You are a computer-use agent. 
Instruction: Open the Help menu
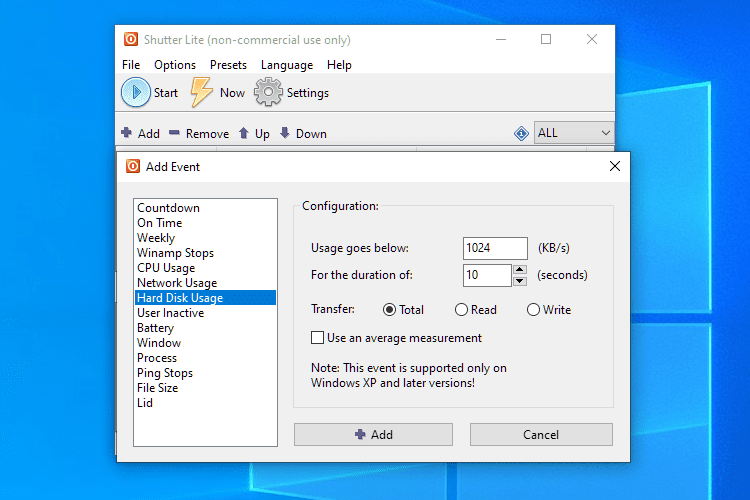tap(339, 65)
